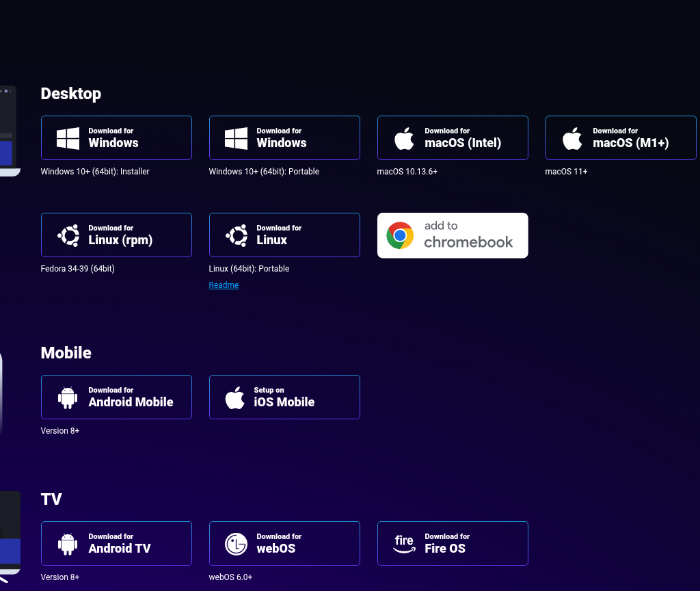
Task: Click the Android robot icon for Android TV
Action: click(x=68, y=544)
